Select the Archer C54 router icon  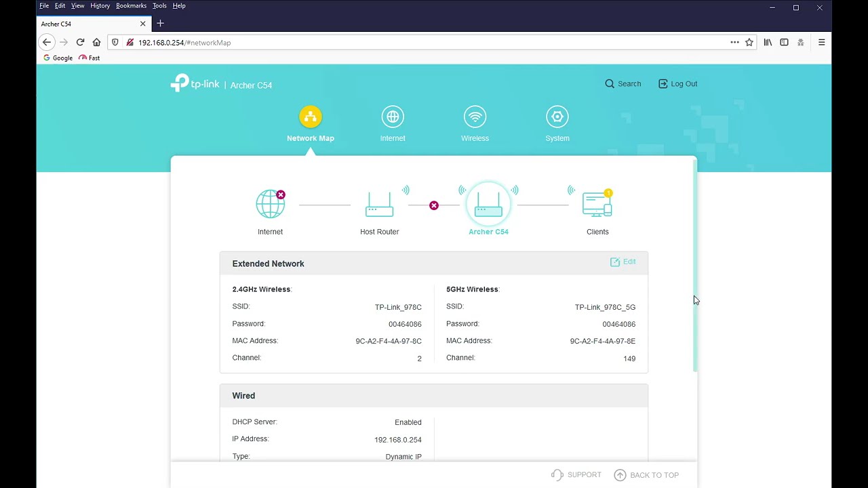coord(488,204)
